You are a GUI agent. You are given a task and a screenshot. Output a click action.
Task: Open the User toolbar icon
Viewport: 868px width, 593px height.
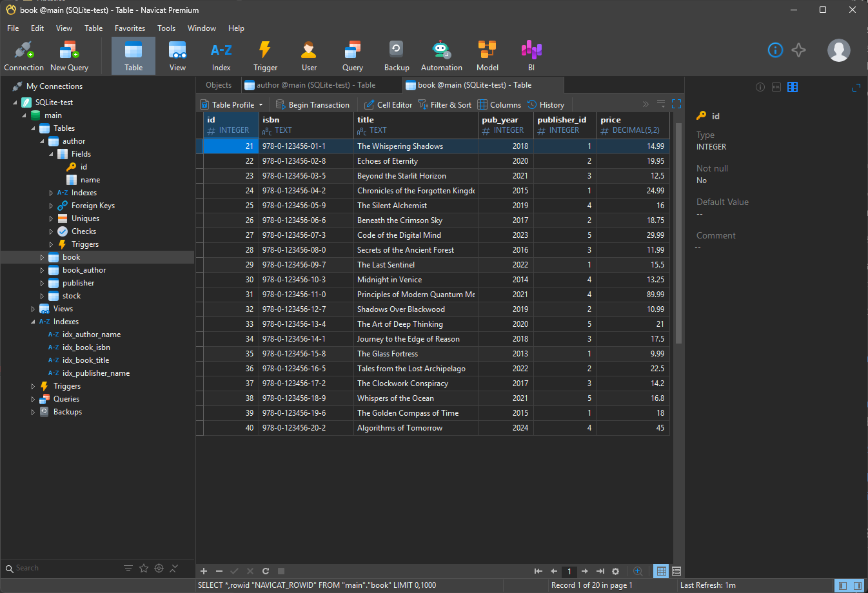tap(309, 56)
